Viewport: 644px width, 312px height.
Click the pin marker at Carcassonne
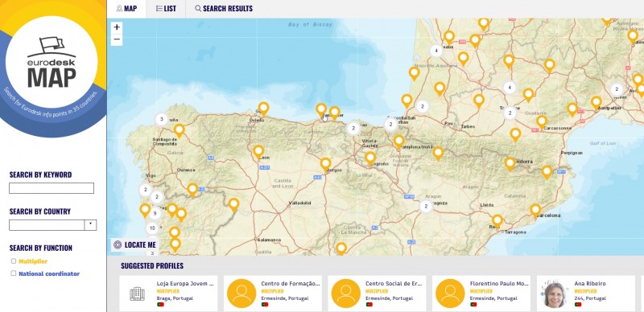pyautogui.click(x=542, y=121)
